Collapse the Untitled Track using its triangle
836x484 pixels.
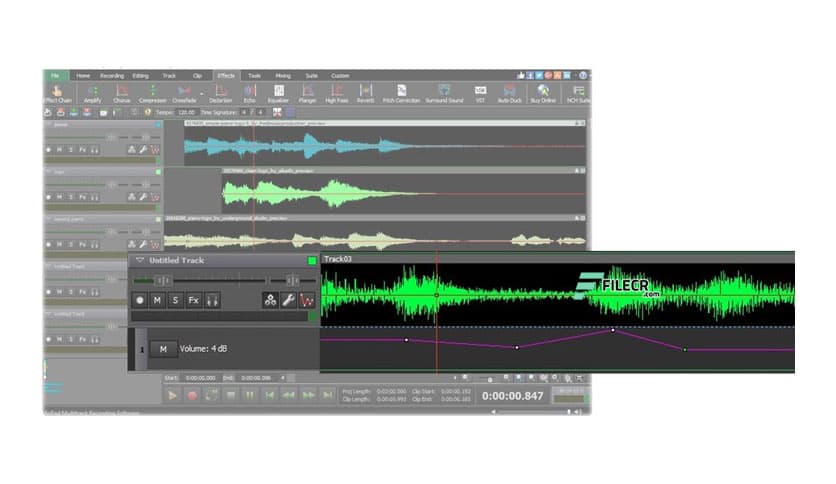tap(139, 261)
